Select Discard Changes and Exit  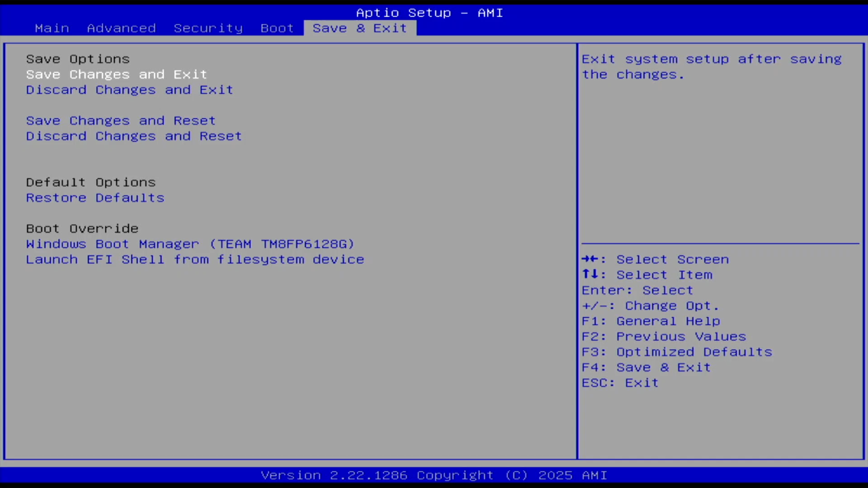[x=129, y=90]
